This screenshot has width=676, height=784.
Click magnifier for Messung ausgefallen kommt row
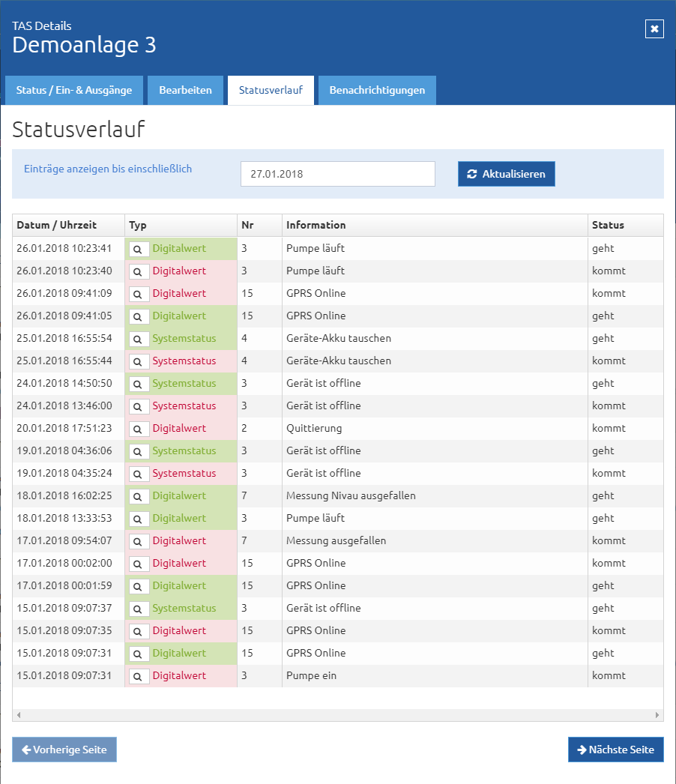click(139, 541)
